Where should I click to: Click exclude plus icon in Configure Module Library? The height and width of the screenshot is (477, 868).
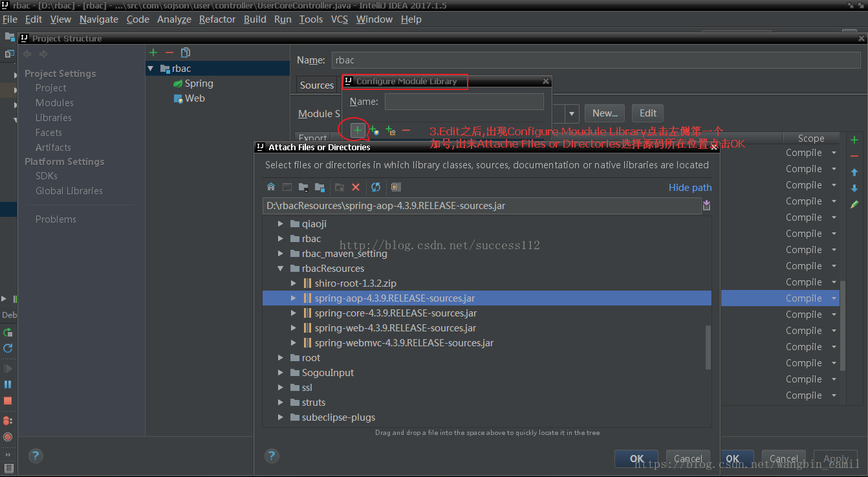(x=390, y=130)
